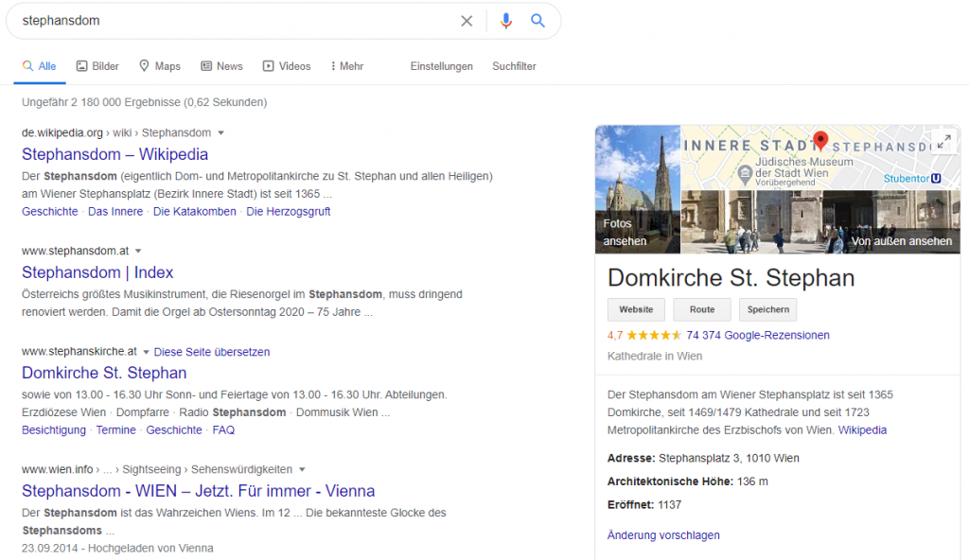Click the date 23.09.2014 under wien.info result
The width and height of the screenshot is (969, 560).
coord(50,549)
